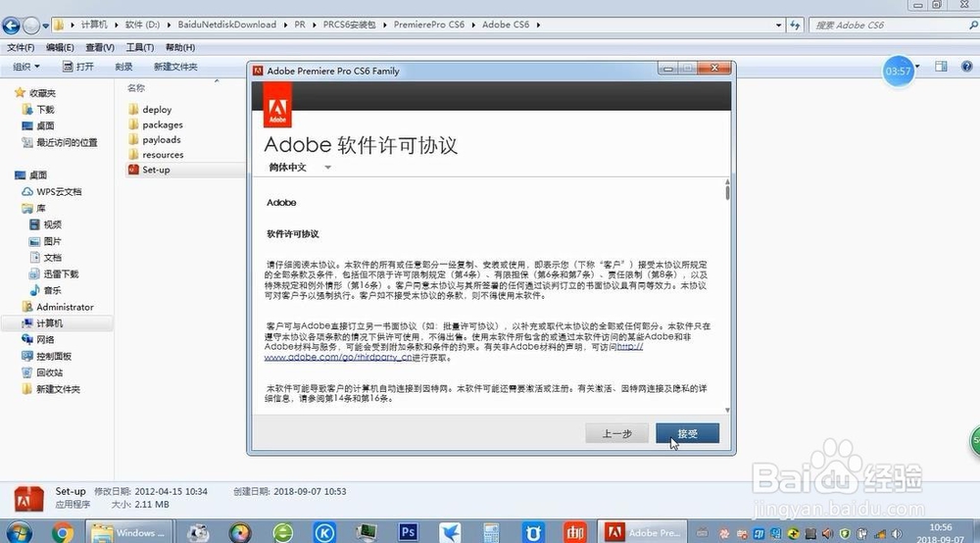Open the 查看(V) menu in Explorer
Image resolution: width=980 pixels, height=543 pixels.
coord(100,47)
